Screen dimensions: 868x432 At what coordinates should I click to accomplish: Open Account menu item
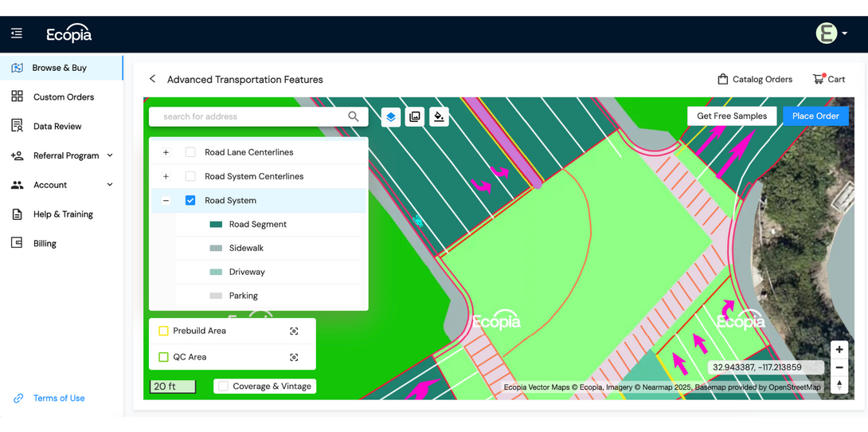click(x=50, y=185)
